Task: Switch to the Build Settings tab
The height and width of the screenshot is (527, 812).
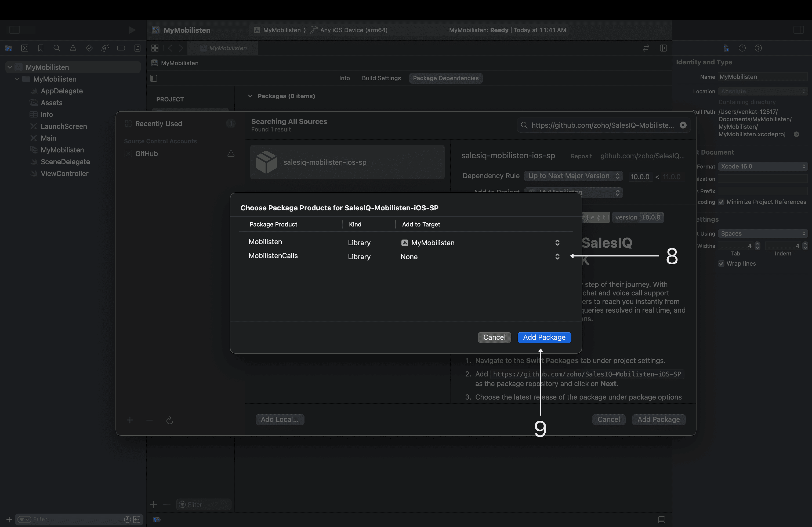Action: coord(381,78)
